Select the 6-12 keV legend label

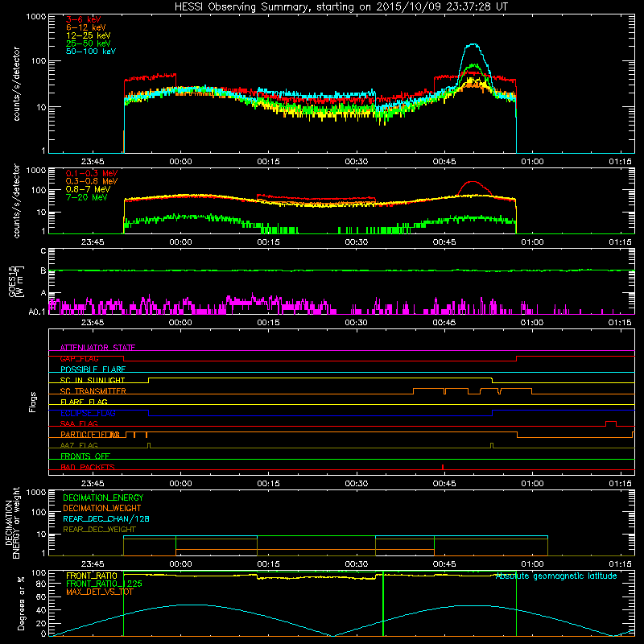[85, 27]
